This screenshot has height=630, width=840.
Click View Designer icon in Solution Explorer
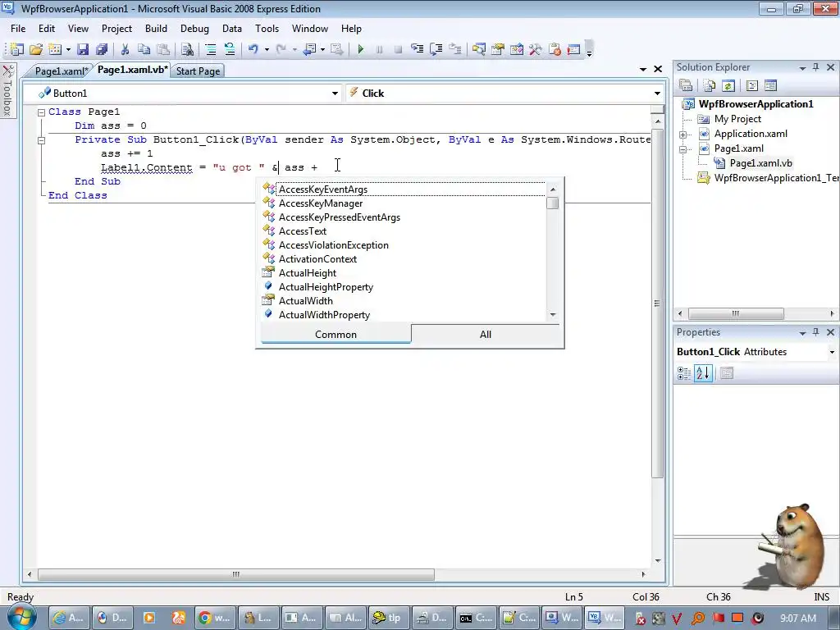coord(770,85)
